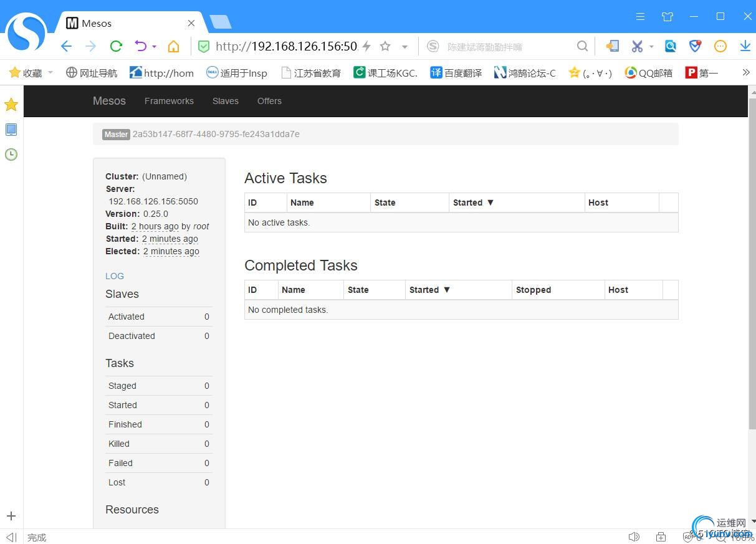Open the 鸿鹄论坛-C bookmark
This screenshot has width=756, height=544.
[x=525, y=73]
